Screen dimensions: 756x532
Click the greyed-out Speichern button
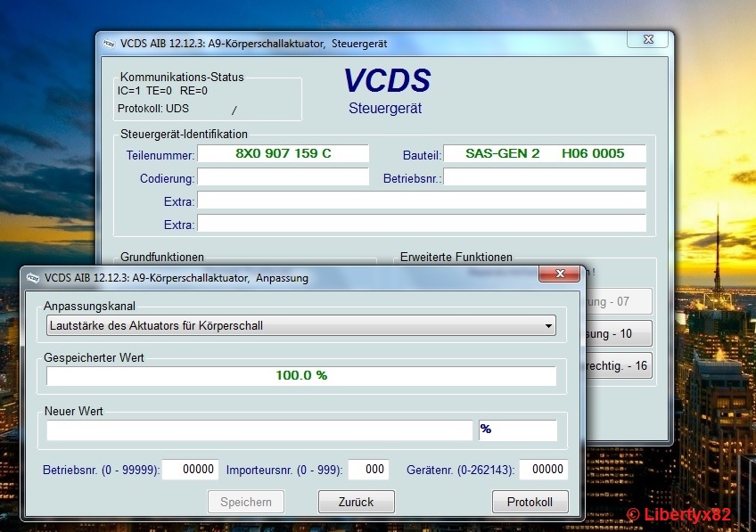246,502
